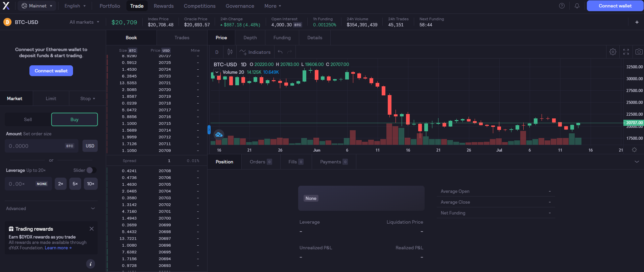Go to the Portfolio page

(110, 6)
